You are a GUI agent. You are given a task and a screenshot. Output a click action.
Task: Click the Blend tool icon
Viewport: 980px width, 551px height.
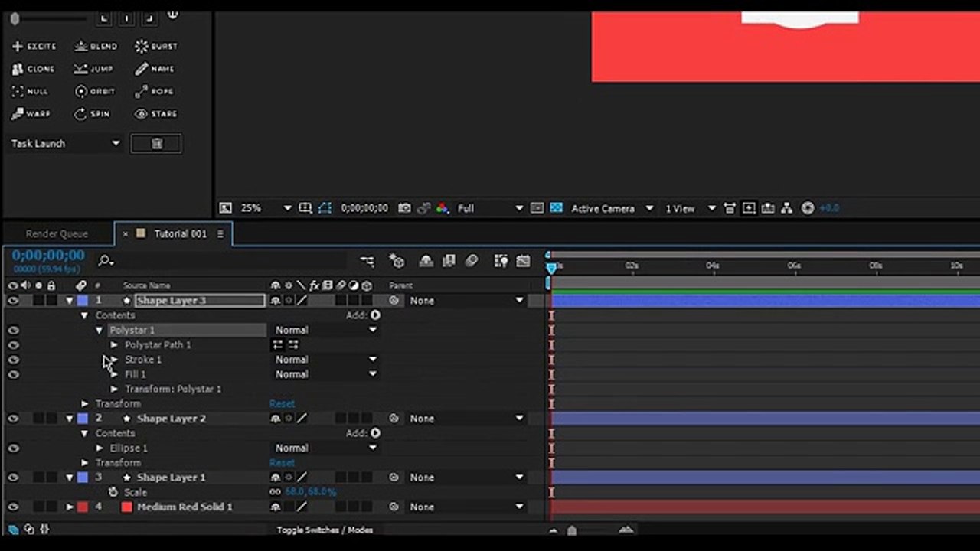[x=80, y=47]
